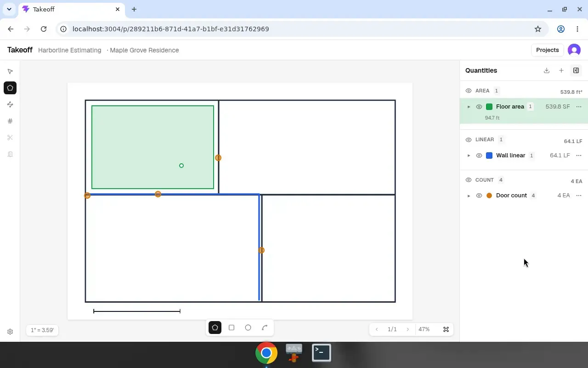The width and height of the screenshot is (588, 368).
Task: Select the scale ruler tool in sidebar
Action: pyautogui.click(x=10, y=154)
